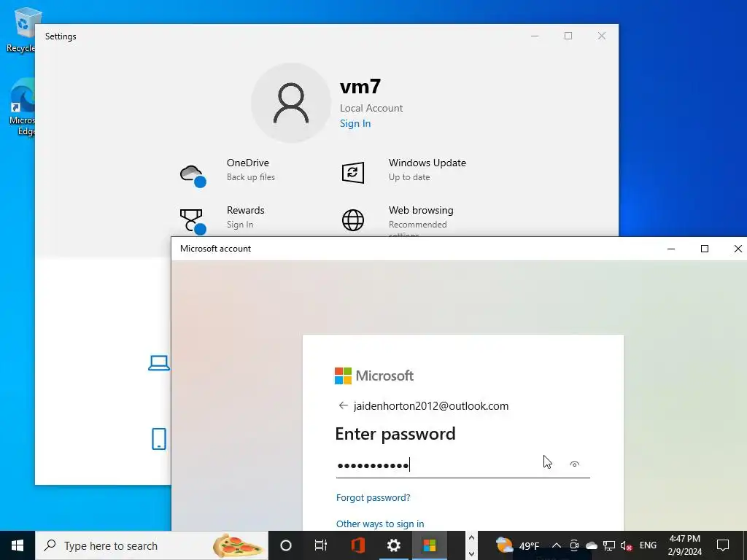Click the Type here to search box
This screenshot has width=747, height=560.
click(x=152, y=545)
